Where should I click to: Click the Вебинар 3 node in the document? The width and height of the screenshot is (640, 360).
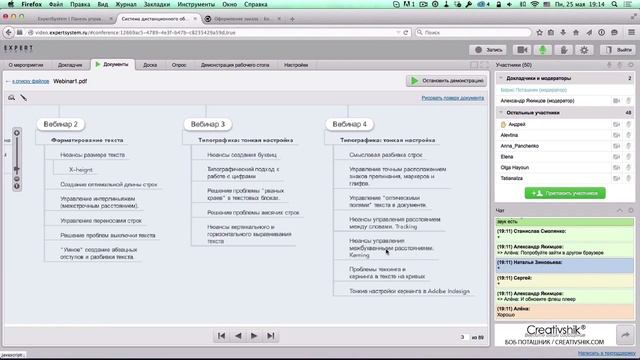[x=207, y=124]
